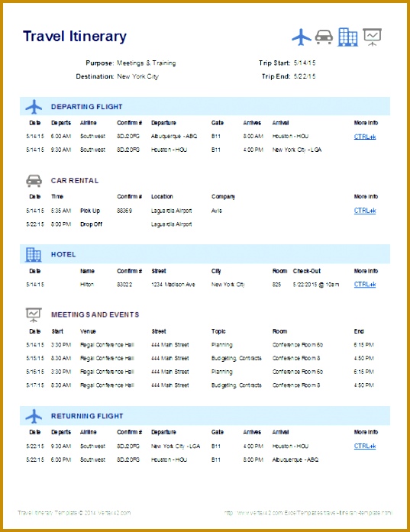Click the CAR RENTAL section heading
Image resolution: width=410 pixels, height=532 pixels.
pyautogui.click(x=75, y=181)
